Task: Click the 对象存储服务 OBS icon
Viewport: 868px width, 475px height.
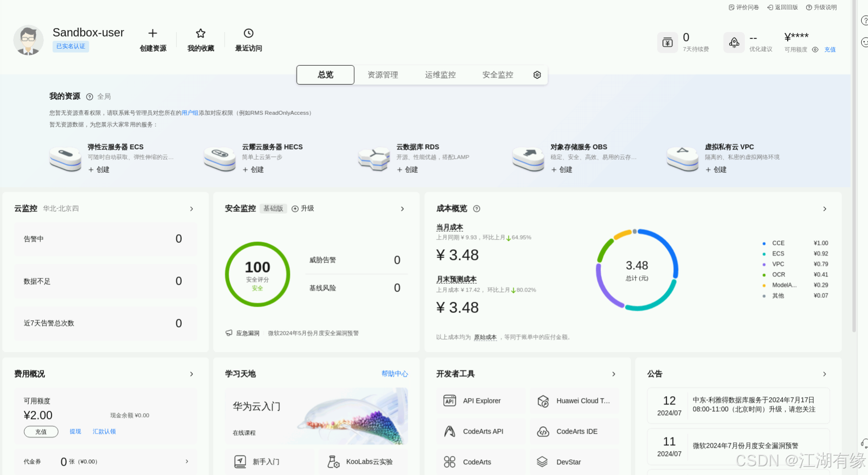Action: 528,158
